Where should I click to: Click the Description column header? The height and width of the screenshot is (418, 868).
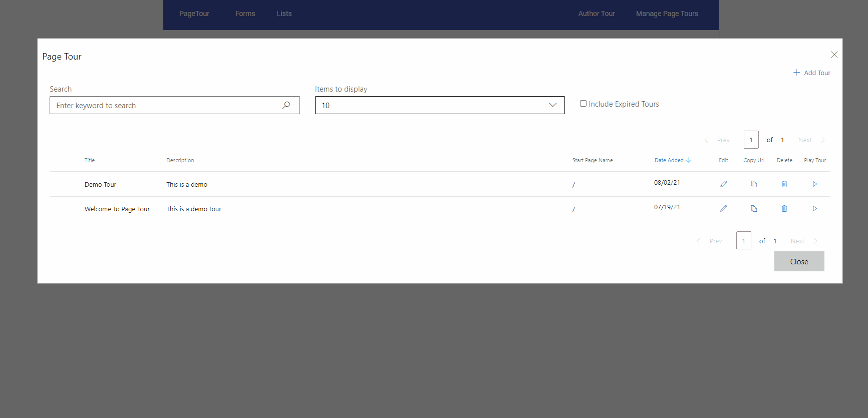point(180,160)
